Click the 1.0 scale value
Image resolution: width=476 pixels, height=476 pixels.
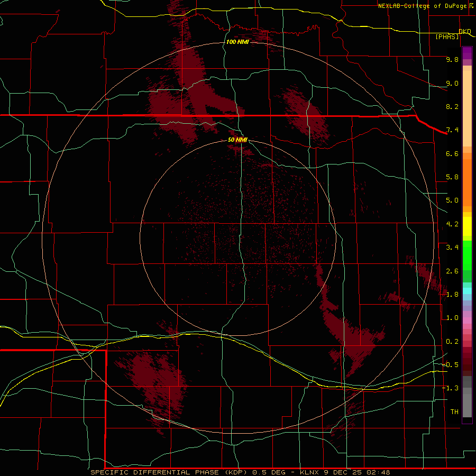(452, 318)
